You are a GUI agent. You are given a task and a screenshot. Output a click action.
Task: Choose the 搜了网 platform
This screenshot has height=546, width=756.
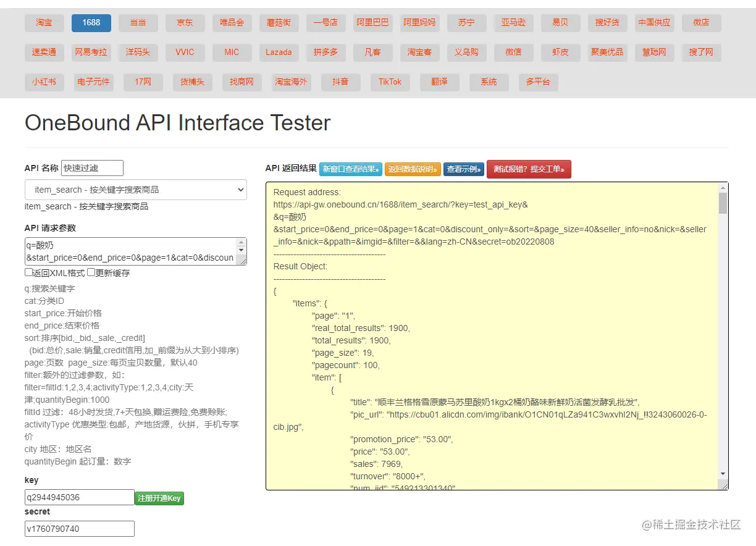[x=702, y=52]
